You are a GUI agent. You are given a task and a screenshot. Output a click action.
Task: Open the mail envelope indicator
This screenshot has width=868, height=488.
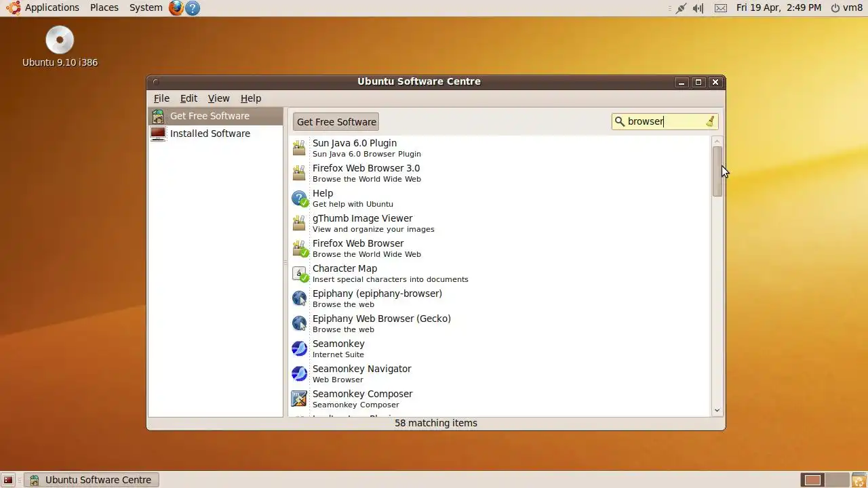721,8
